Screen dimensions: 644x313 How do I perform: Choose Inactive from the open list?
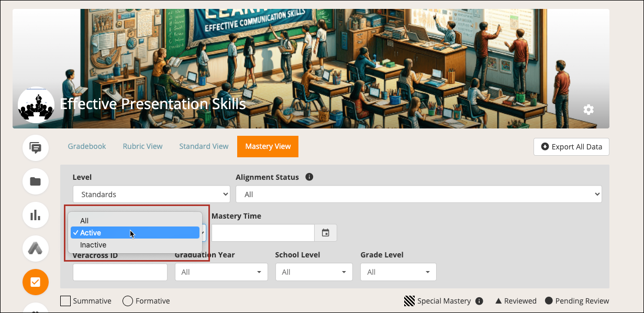point(93,245)
